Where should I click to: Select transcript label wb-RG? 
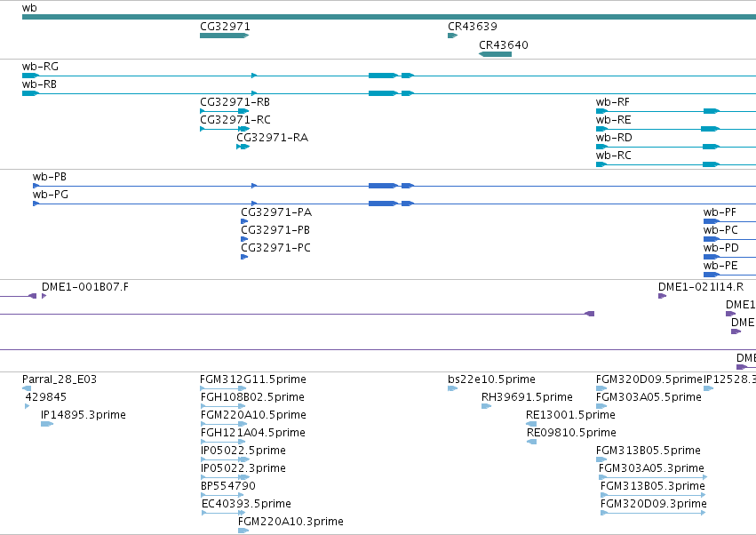point(40,67)
